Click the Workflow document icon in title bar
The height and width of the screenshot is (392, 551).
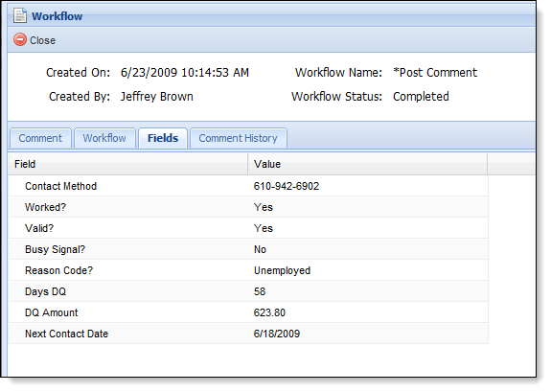(20, 15)
